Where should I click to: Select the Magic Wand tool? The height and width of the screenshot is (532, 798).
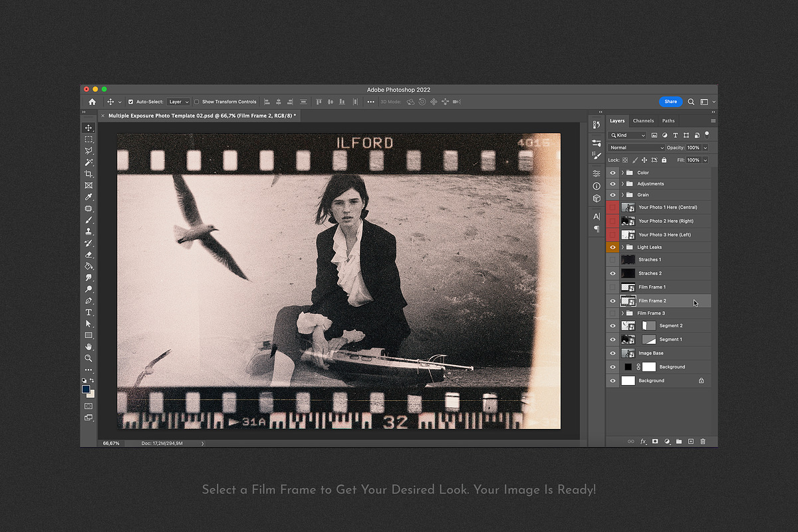(88, 162)
